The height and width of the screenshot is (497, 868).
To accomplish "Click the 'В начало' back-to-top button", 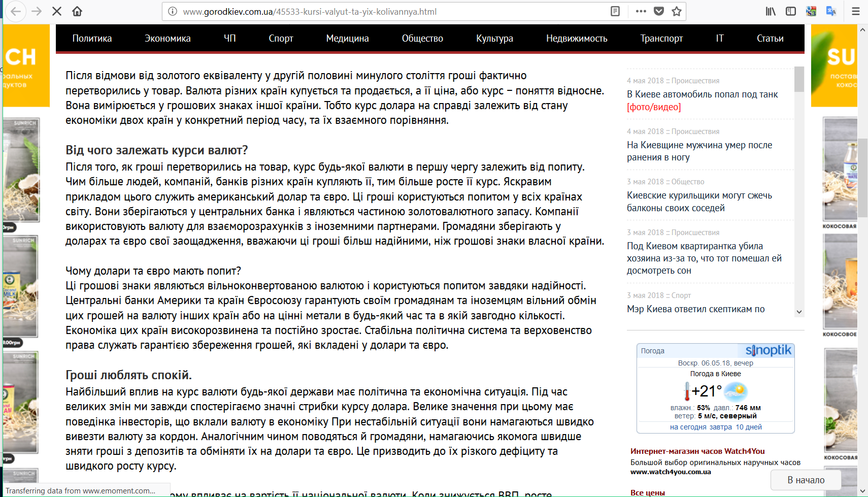I will (806, 480).
